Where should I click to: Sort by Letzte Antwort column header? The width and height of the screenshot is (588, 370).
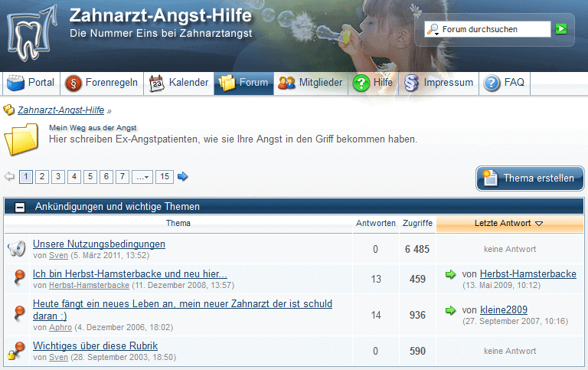pos(508,224)
